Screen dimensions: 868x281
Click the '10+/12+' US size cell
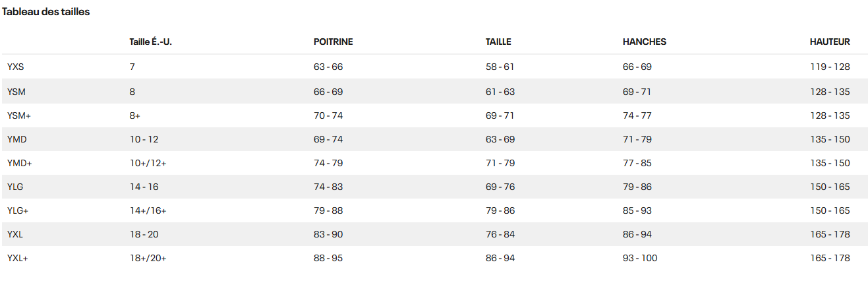pyautogui.click(x=148, y=163)
